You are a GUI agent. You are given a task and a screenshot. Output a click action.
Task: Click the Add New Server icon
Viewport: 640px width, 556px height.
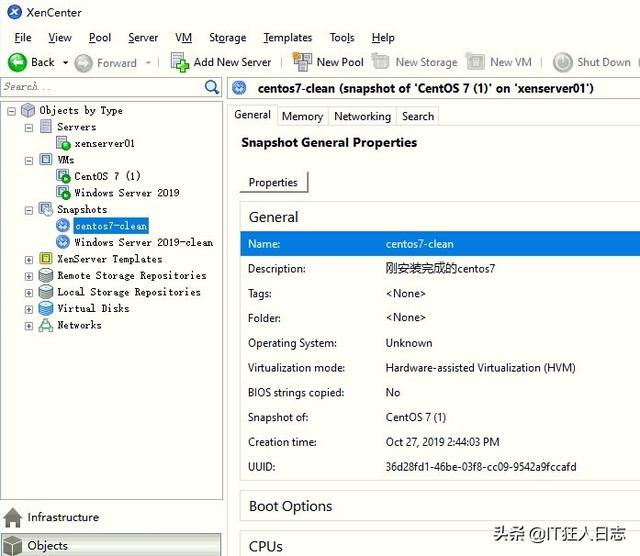click(x=180, y=62)
